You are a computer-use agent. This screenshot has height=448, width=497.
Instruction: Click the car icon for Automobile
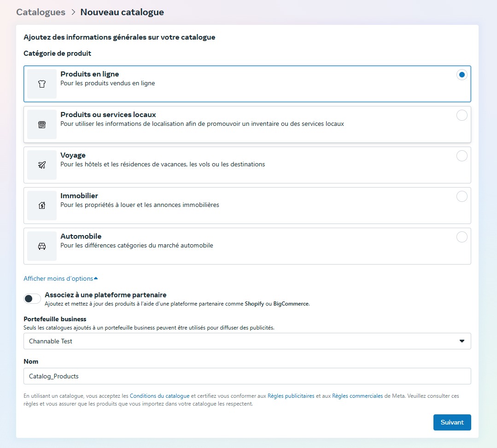pyautogui.click(x=42, y=246)
